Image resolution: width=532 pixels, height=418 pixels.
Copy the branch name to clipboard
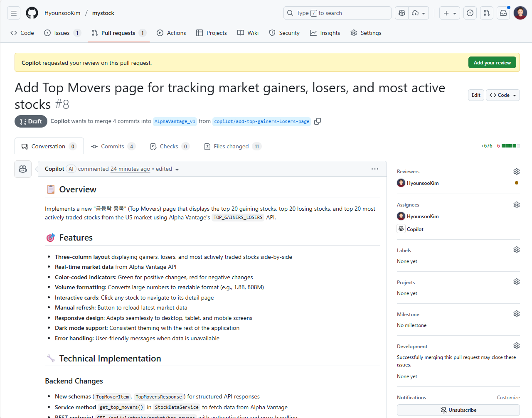tap(318, 121)
